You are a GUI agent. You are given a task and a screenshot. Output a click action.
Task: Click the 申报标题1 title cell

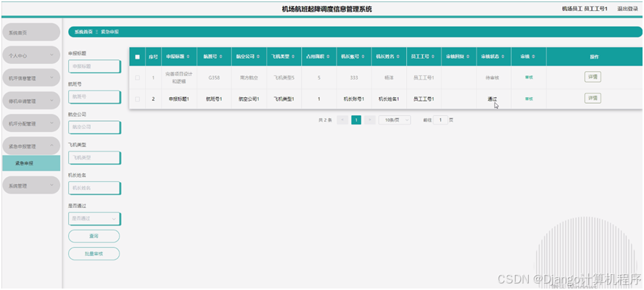pos(178,99)
